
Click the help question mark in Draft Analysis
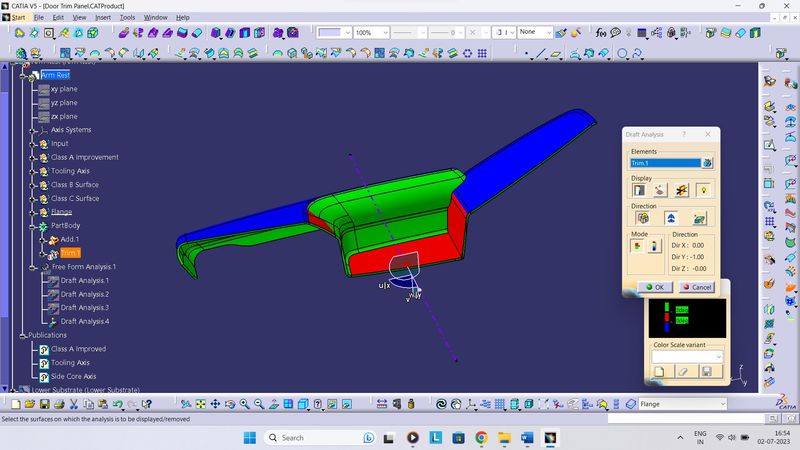click(684, 134)
